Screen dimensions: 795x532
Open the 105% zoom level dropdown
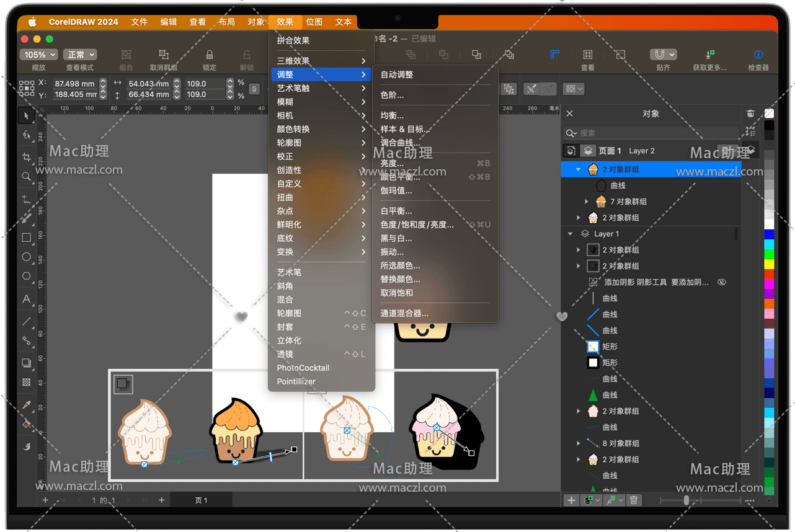click(x=38, y=55)
